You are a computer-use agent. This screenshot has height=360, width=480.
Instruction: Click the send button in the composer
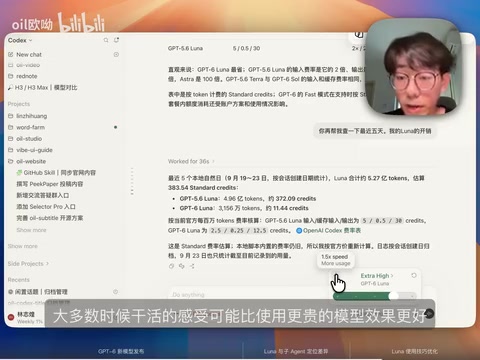(429, 313)
